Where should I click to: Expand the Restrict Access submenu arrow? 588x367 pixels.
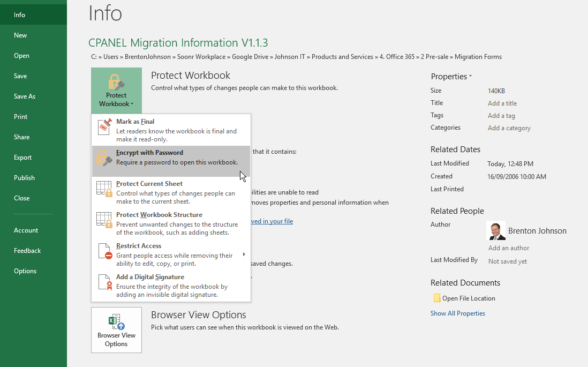[x=244, y=254]
